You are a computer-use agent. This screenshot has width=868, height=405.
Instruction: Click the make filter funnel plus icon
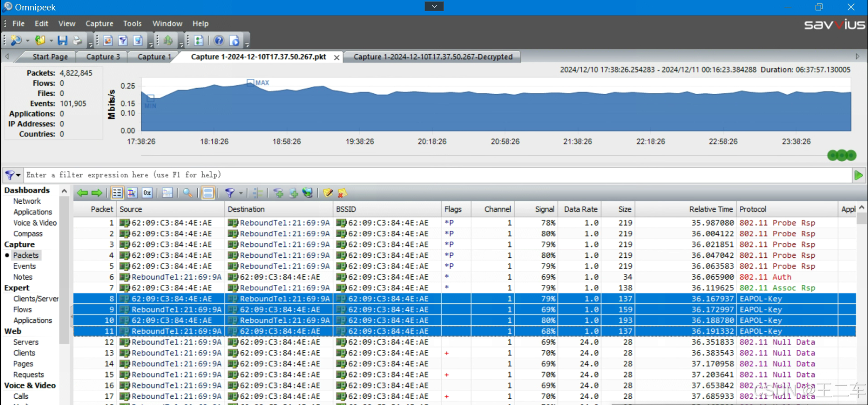click(x=278, y=193)
